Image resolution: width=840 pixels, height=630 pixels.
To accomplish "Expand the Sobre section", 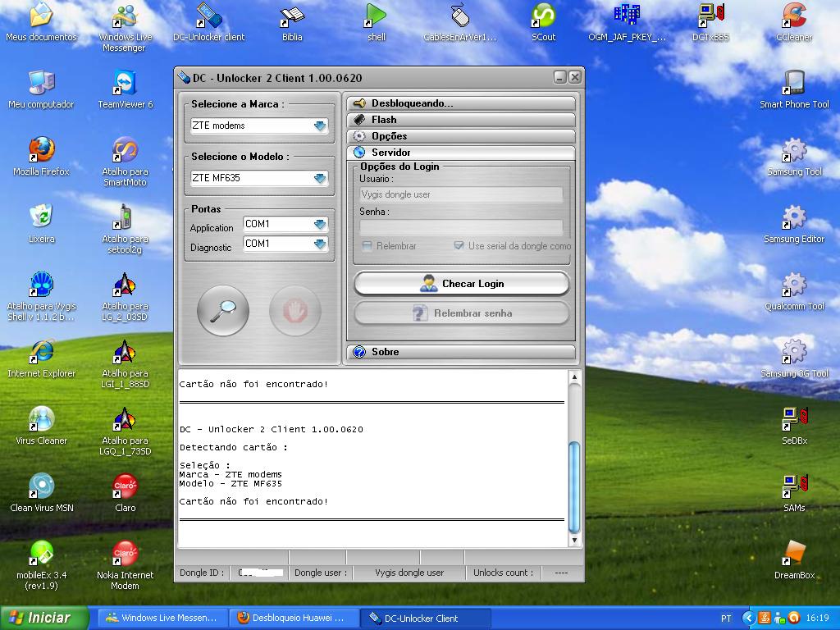I will point(461,352).
